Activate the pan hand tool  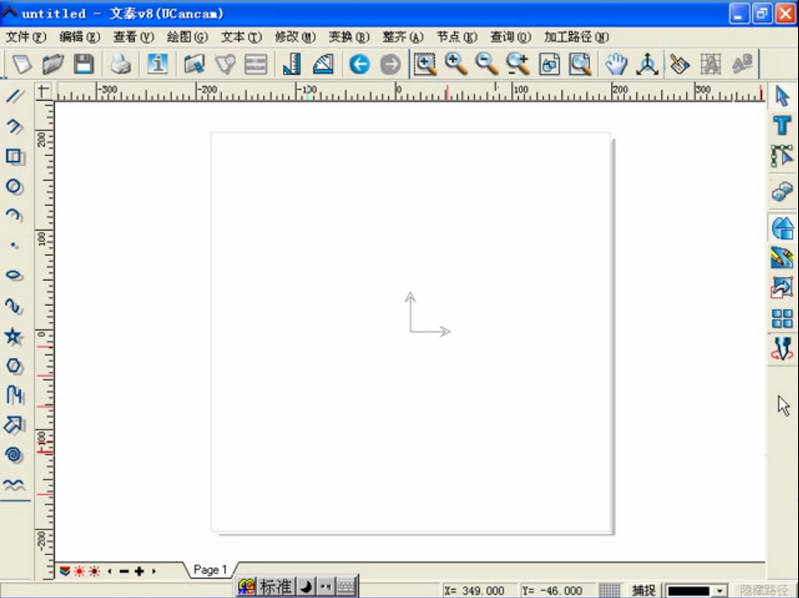click(616, 64)
